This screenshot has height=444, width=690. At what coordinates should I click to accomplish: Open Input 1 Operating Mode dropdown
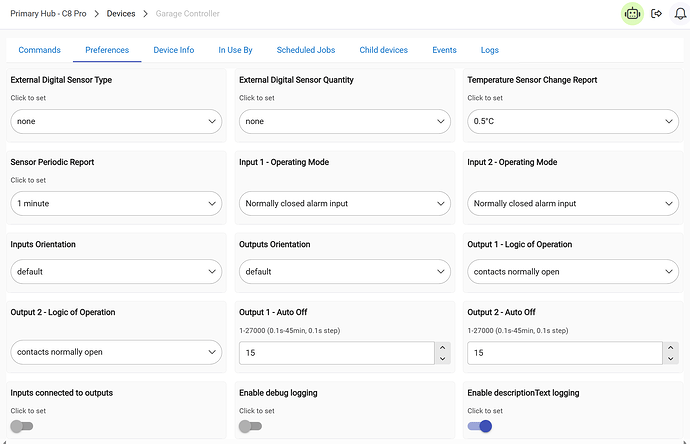coord(344,203)
